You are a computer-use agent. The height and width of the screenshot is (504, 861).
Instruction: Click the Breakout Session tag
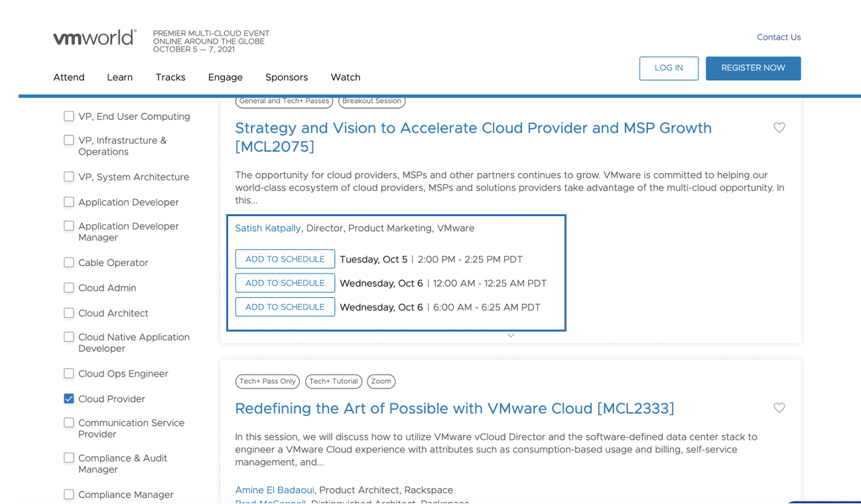coord(372,101)
